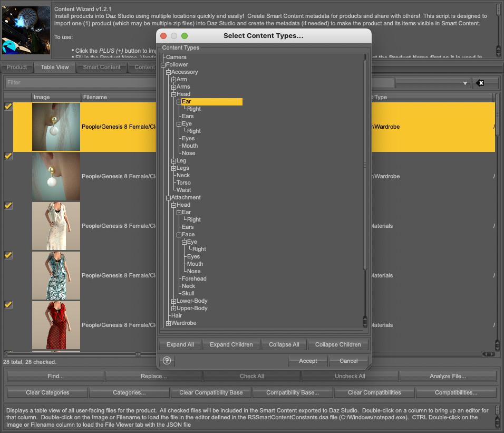Expand the Wardrobe tree node
Screen dimensions: 504x433
coord(168,323)
